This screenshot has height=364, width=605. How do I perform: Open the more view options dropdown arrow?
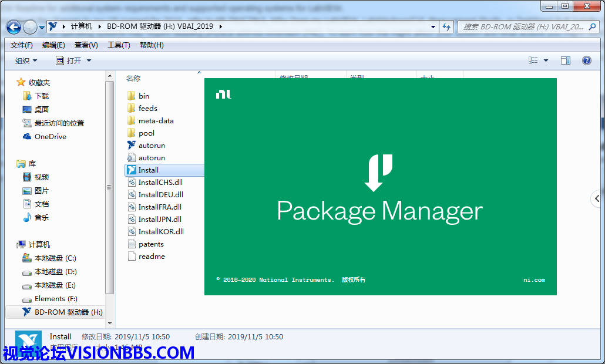(546, 60)
